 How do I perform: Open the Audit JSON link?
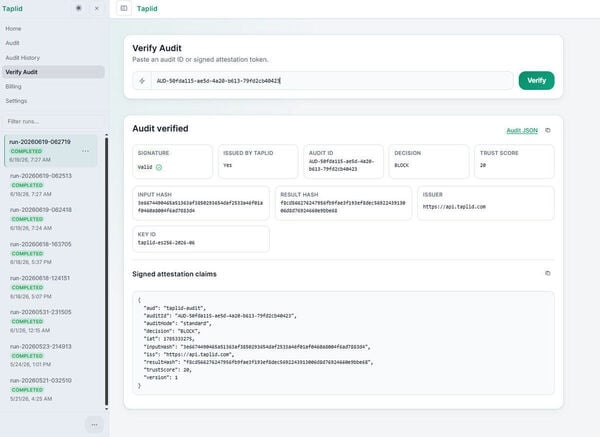[x=522, y=130]
